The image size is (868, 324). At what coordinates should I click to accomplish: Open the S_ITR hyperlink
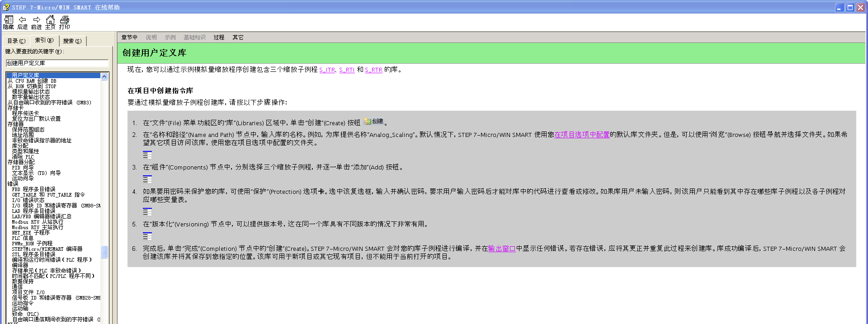point(327,70)
